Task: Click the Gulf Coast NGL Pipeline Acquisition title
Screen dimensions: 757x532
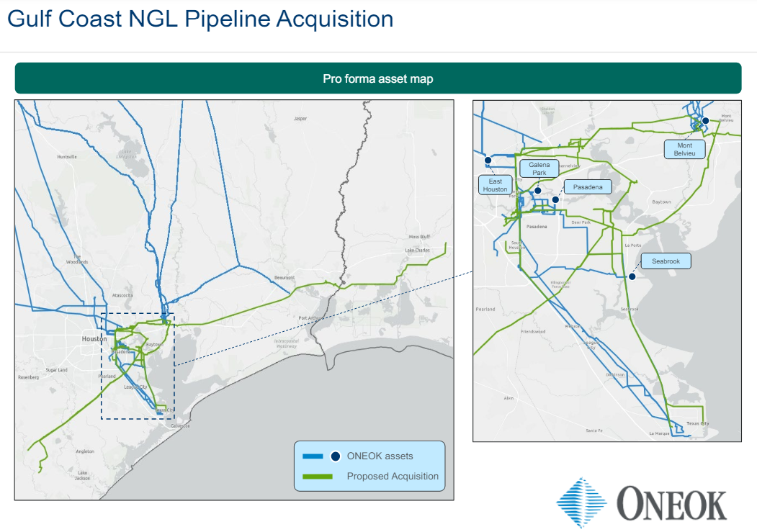Action: (x=200, y=19)
